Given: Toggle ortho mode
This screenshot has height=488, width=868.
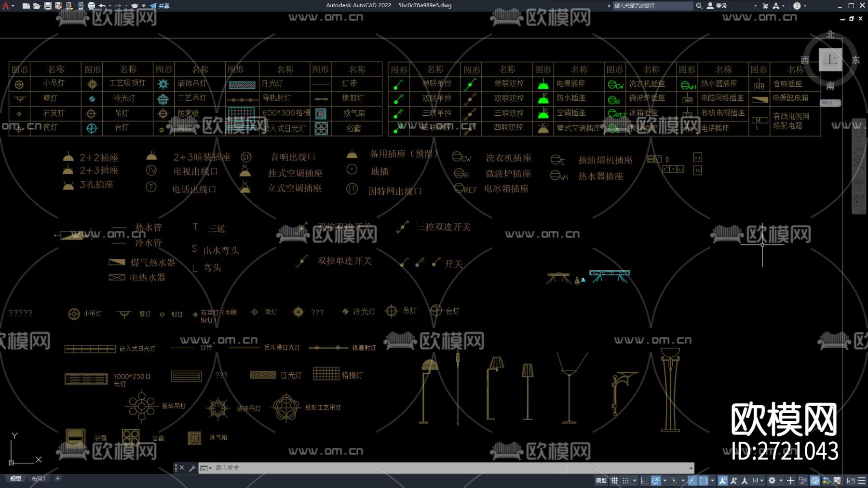Looking at the screenshot, I should (x=644, y=480).
